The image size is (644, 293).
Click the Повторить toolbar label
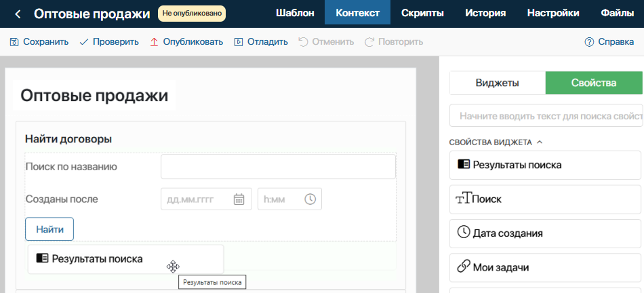tap(401, 42)
